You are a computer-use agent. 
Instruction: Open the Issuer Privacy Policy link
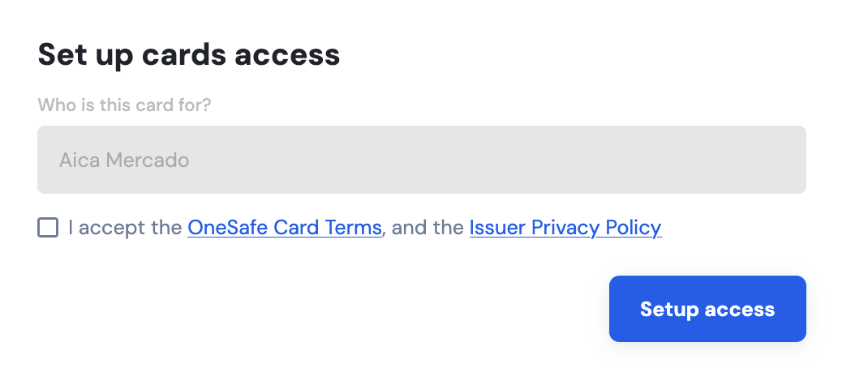pyautogui.click(x=565, y=227)
